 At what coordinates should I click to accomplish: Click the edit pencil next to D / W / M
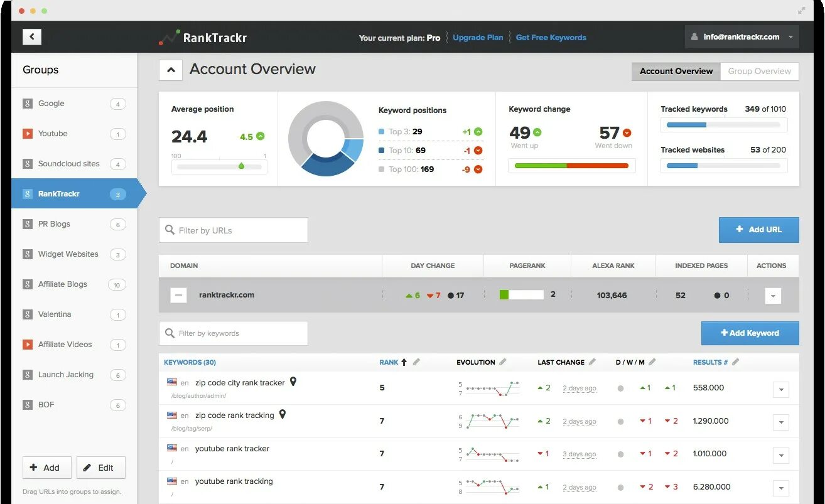(x=652, y=362)
